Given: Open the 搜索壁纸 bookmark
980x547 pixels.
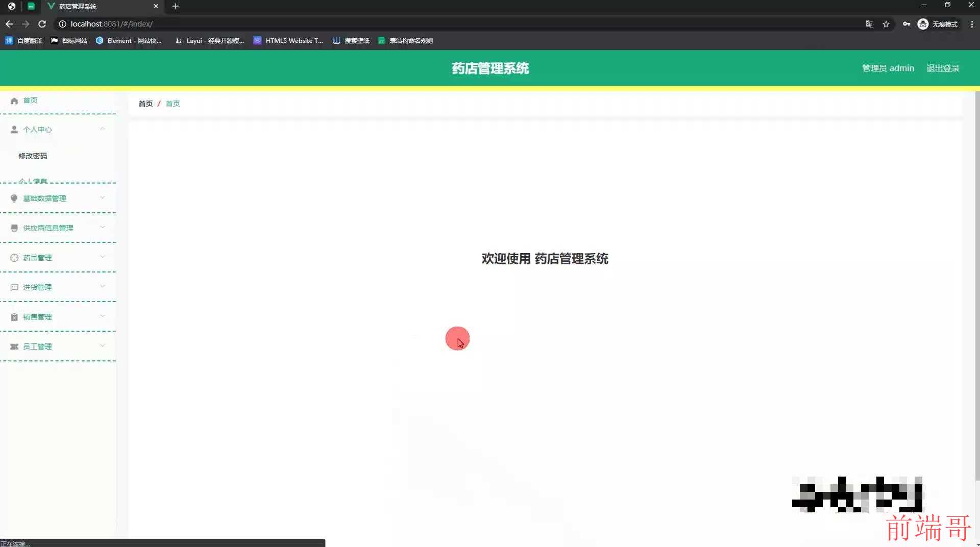Looking at the screenshot, I should 351,41.
